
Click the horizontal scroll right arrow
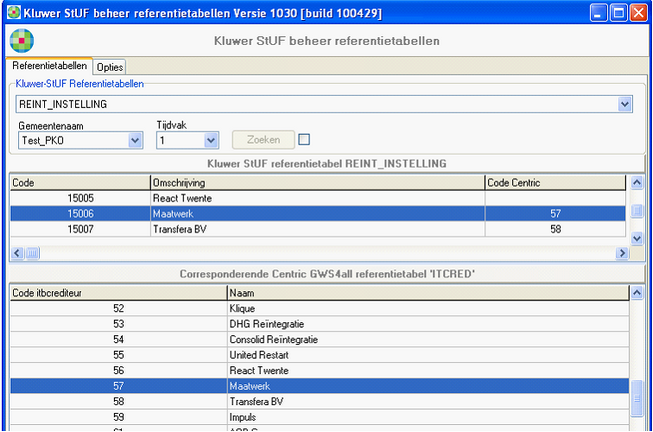tap(622, 253)
